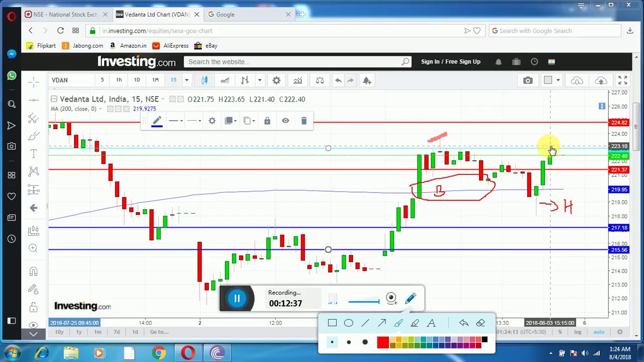Select the horizontal line drawing tool
Image resolution: width=644 pixels, height=362 pixels.
[x=34, y=100]
